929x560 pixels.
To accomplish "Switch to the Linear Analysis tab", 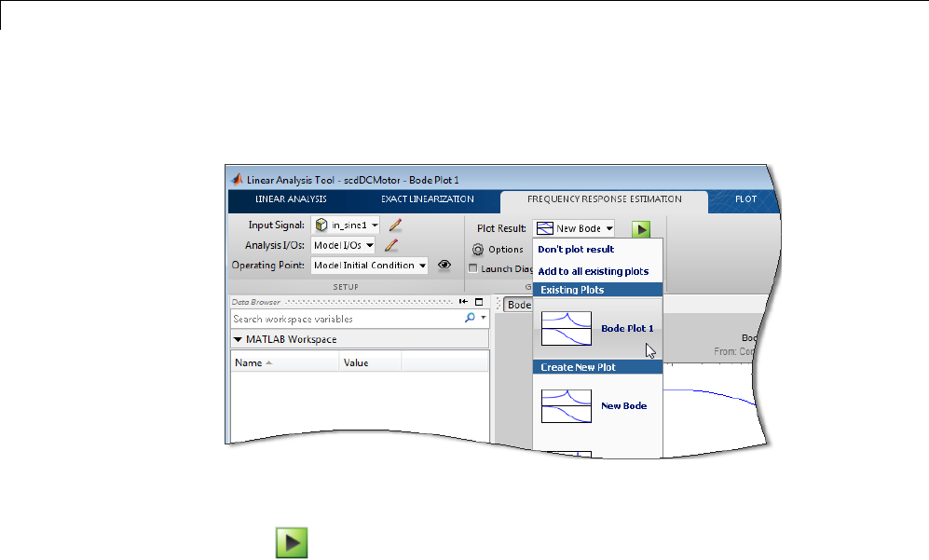I will (291, 199).
